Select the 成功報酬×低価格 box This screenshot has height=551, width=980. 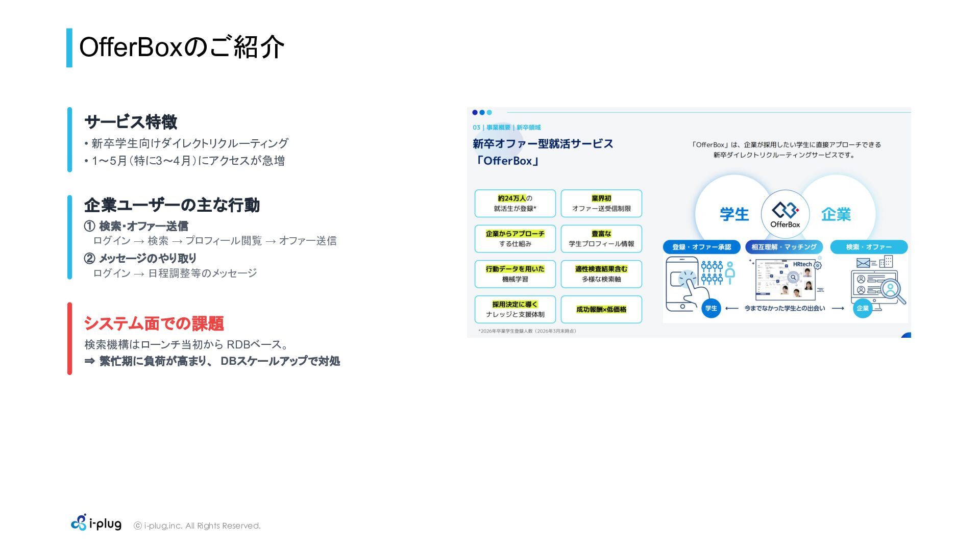pyautogui.click(x=601, y=309)
